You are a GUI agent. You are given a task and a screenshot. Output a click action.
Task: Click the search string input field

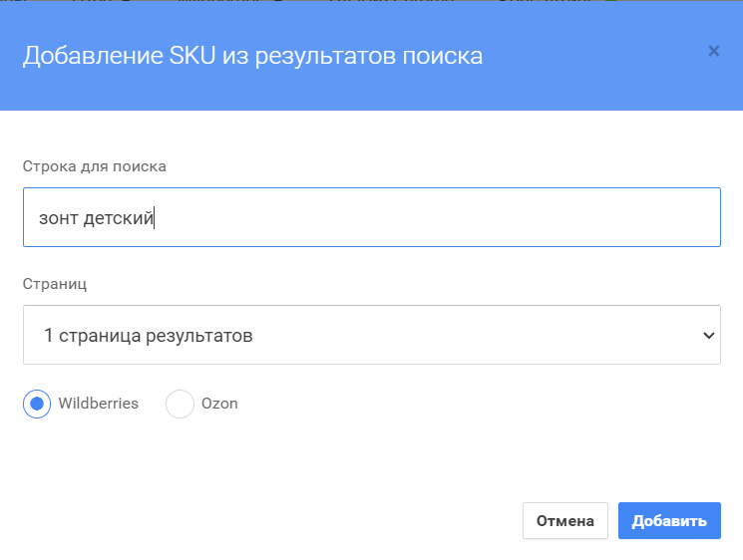coord(371,217)
